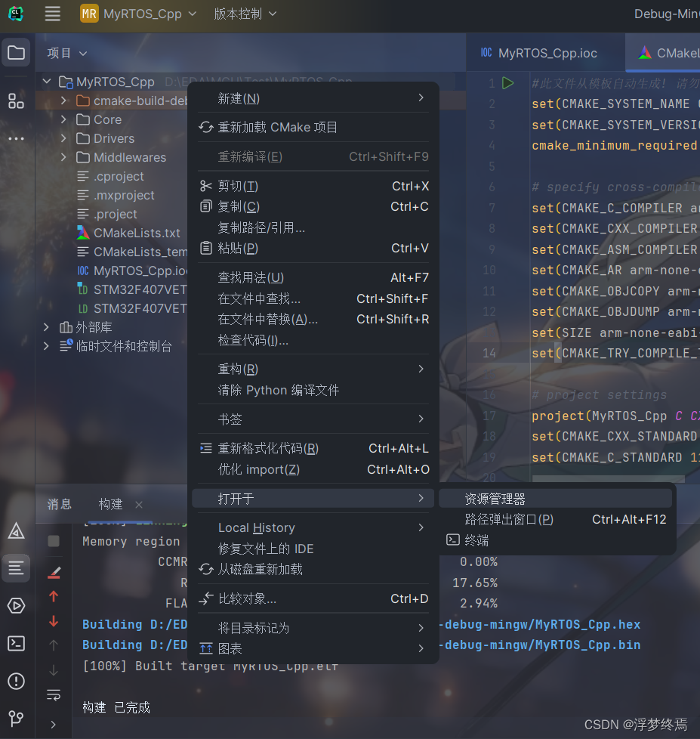Expand the Core folder
Image resolution: width=700 pixels, height=739 pixels.
(63, 119)
